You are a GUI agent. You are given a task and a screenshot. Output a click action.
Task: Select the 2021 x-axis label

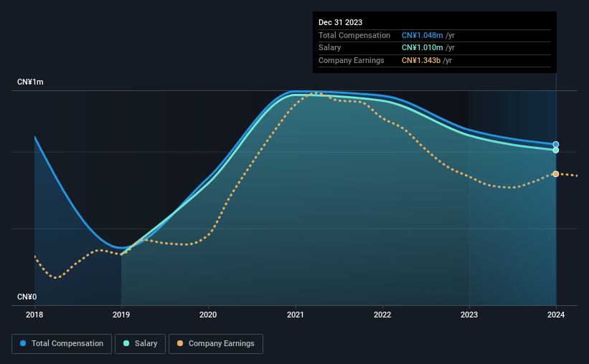(x=296, y=315)
